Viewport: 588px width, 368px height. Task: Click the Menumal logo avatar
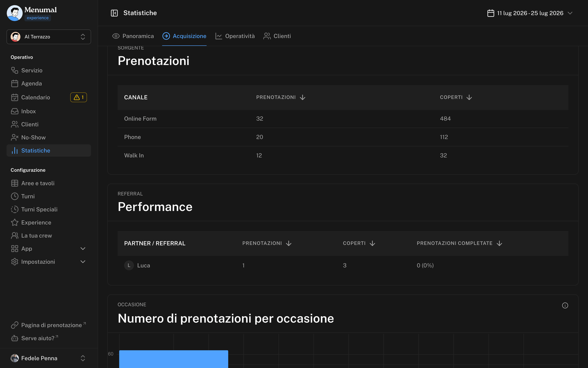point(15,13)
